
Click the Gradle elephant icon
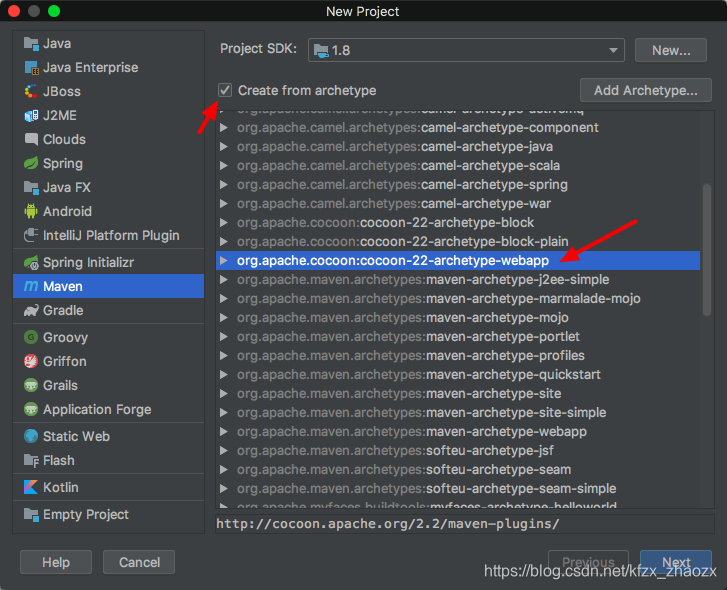[31, 311]
